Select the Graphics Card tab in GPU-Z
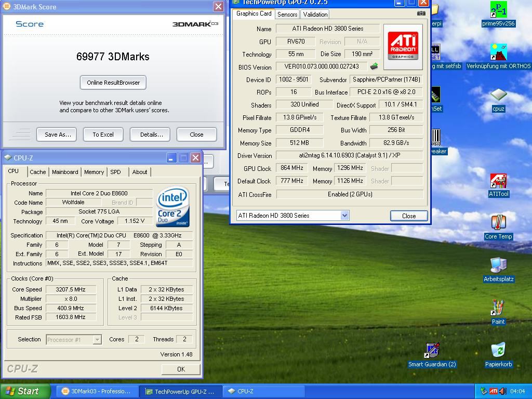Screen dimensions: 532x399 [x=254, y=14]
